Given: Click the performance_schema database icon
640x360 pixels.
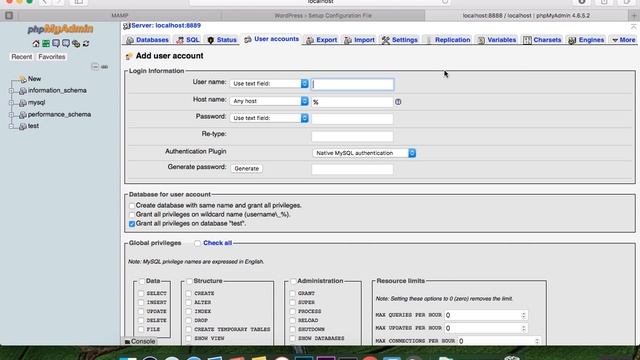Looking at the screenshot, I should (23, 115).
